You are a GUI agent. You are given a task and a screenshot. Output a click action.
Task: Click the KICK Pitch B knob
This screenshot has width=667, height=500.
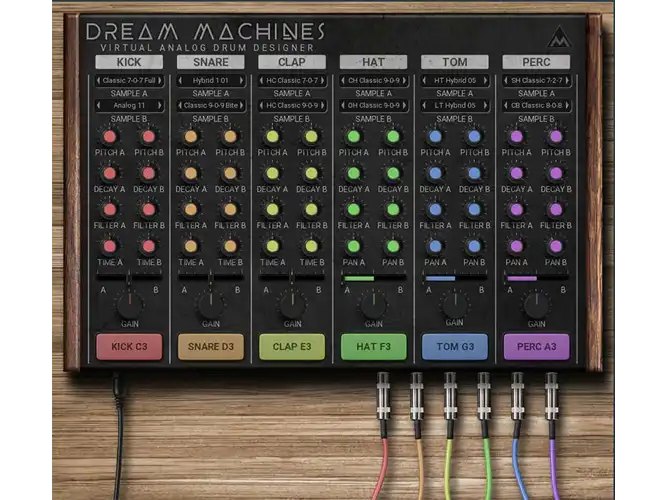point(148,137)
